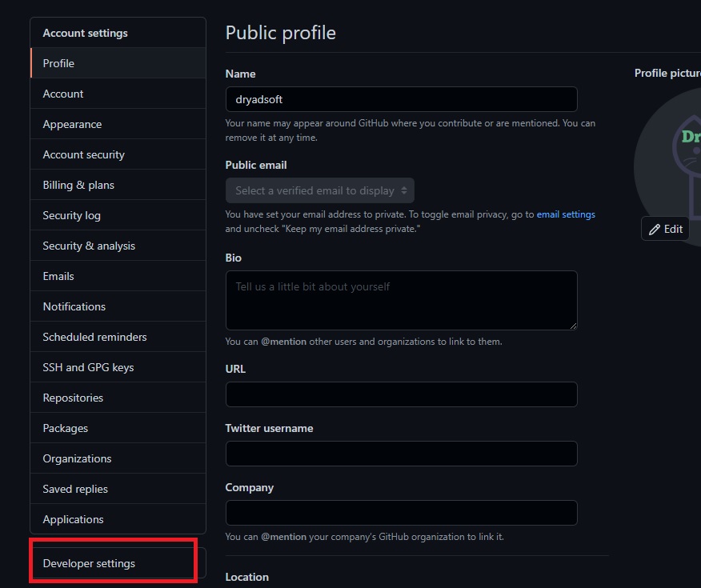Screen dimensions: 701x588
Task: Grab the Bio textarea resize handle
Action: point(574,326)
